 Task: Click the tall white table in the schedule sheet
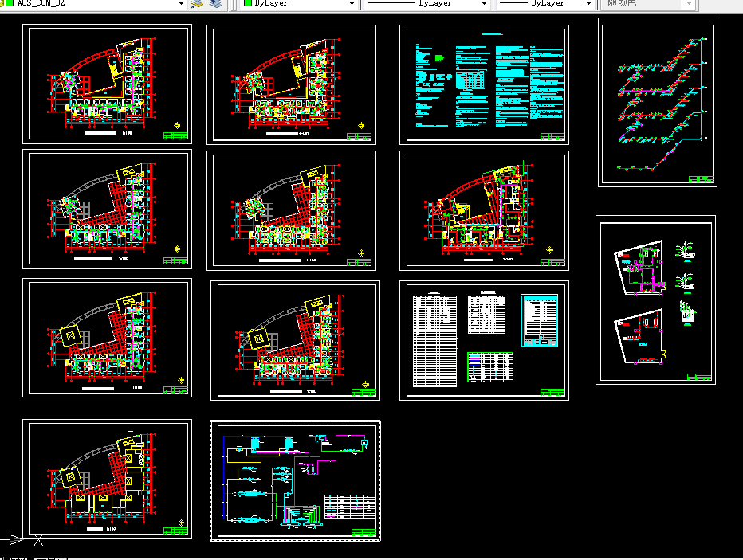434,341
